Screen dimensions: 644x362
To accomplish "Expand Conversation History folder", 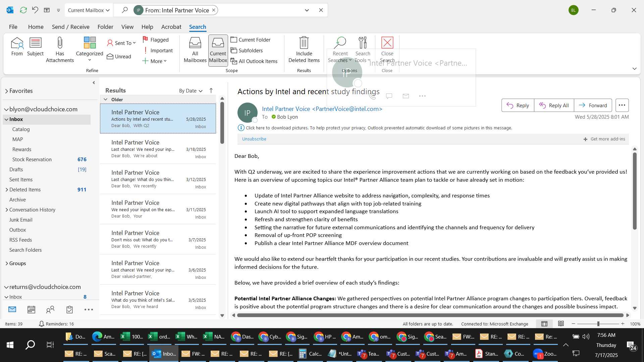I will pyautogui.click(x=7, y=210).
